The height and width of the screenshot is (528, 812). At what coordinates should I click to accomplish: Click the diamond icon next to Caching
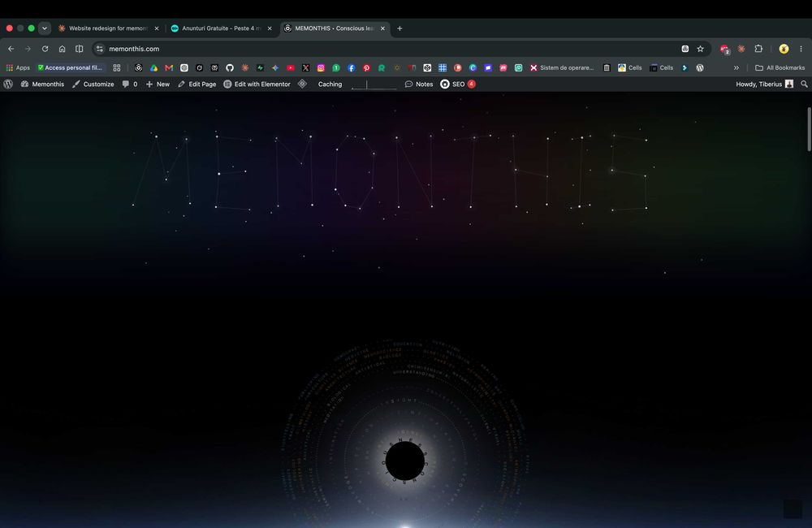tap(302, 84)
